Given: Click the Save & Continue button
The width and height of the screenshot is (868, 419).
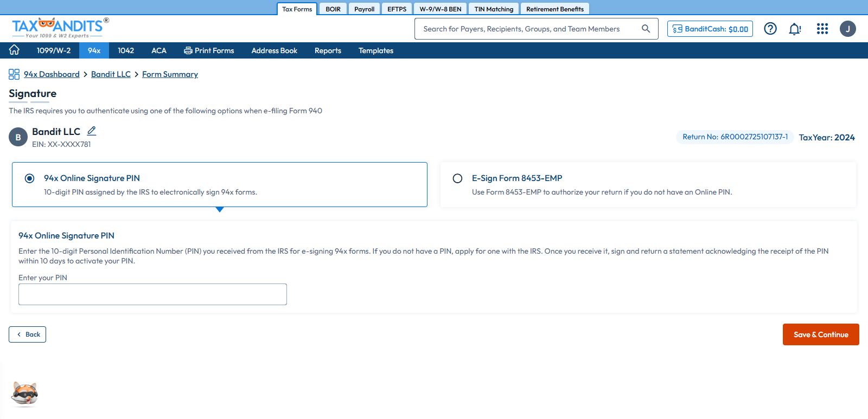Looking at the screenshot, I should point(820,334).
